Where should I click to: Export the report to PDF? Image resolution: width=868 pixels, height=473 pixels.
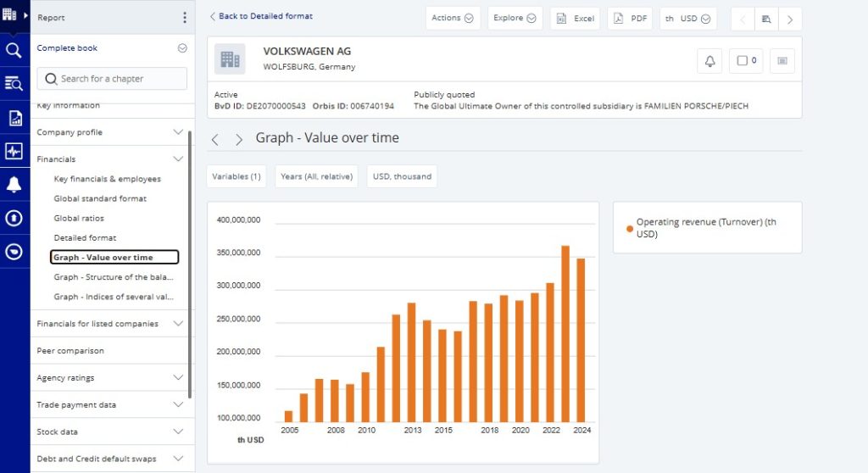pyautogui.click(x=630, y=19)
